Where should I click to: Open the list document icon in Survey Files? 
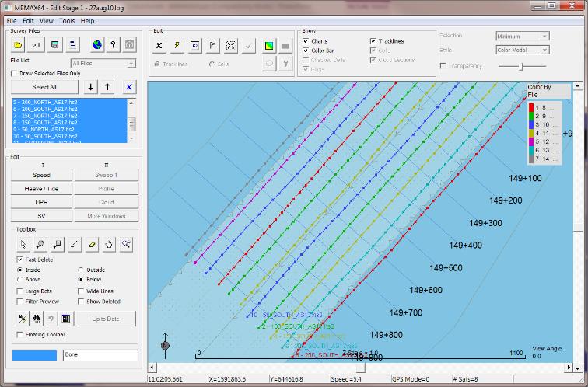73,45
